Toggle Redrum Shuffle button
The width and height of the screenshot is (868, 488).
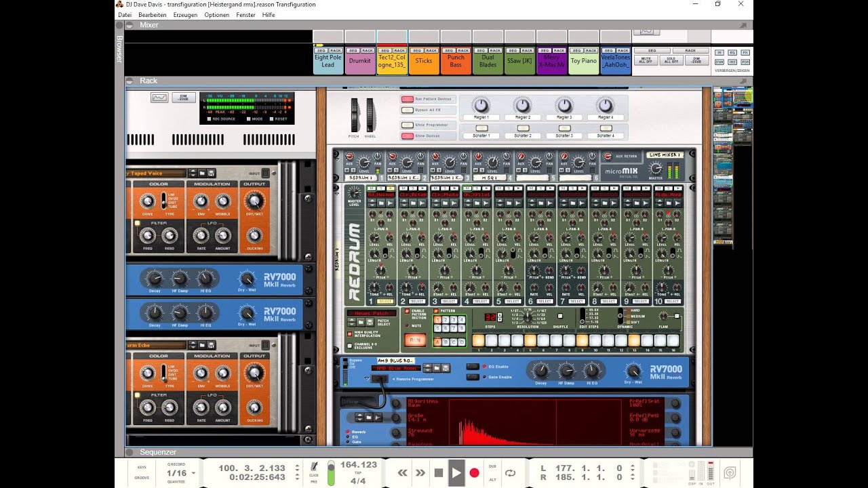559,316
